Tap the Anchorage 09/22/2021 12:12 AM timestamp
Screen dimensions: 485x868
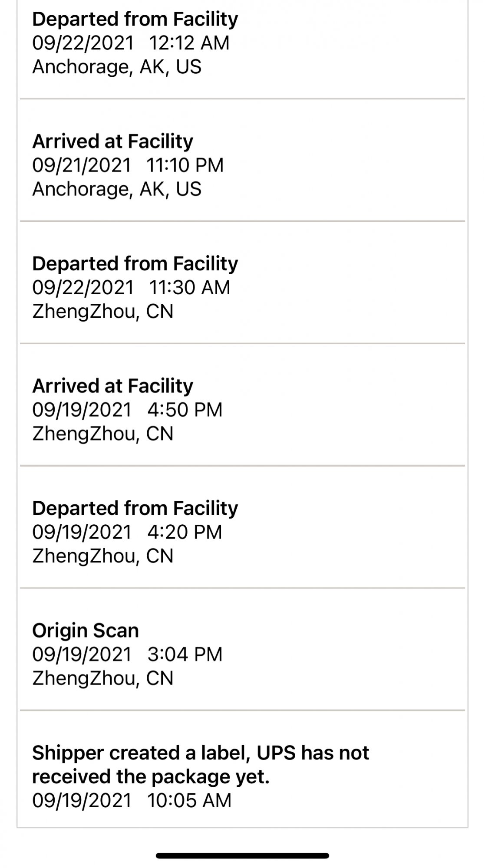tap(131, 43)
